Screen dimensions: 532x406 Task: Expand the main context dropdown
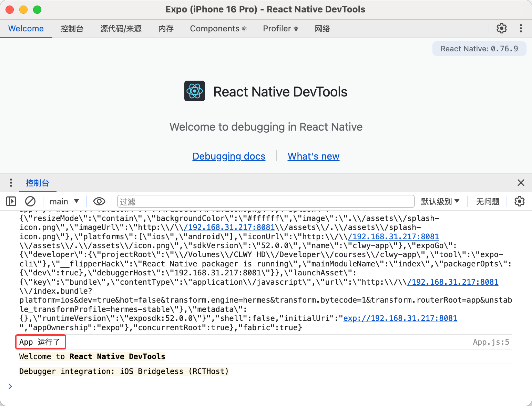click(x=64, y=201)
